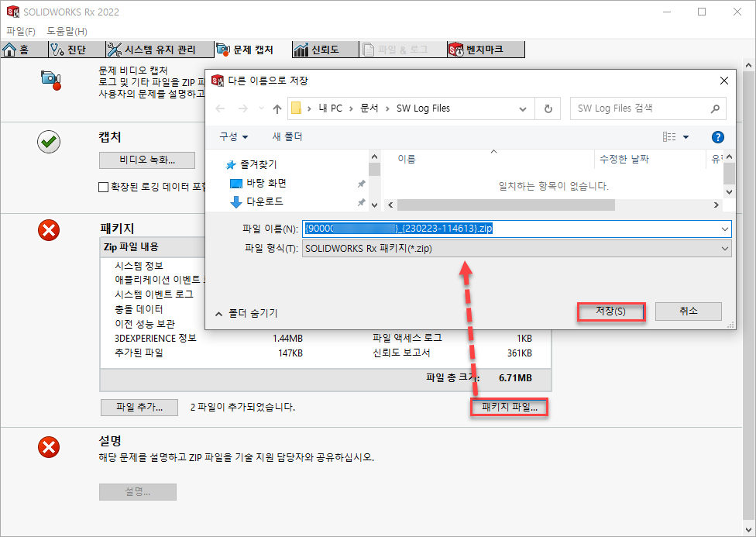Click the navigation pane scroll down arrow
This screenshot has height=537, width=756.
click(375, 205)
